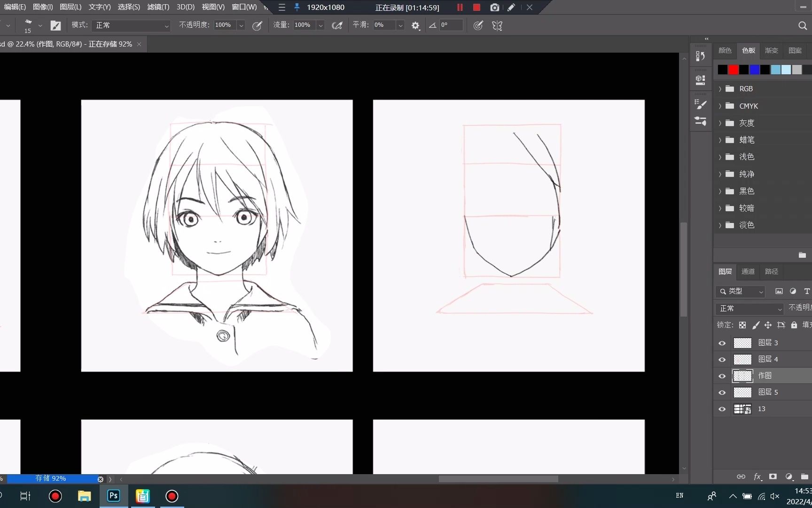
Task: Pick the red recent swatch
Action: (734, 70)
